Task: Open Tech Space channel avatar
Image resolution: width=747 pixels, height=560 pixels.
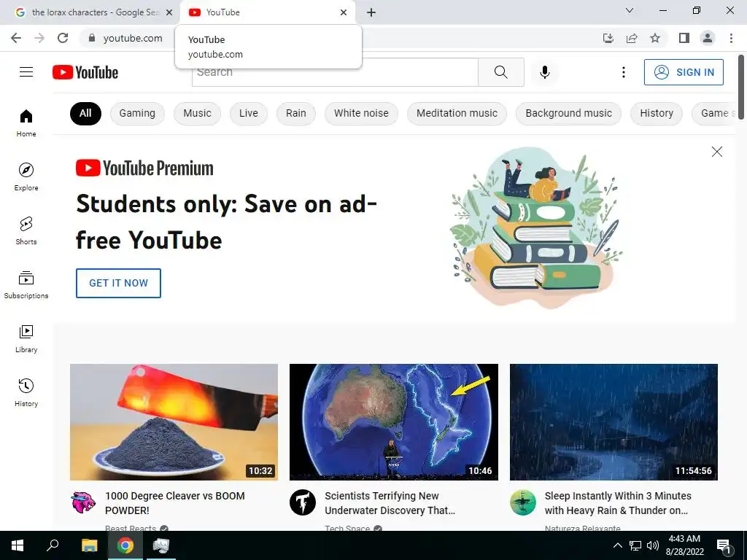Action: point(303,502)
